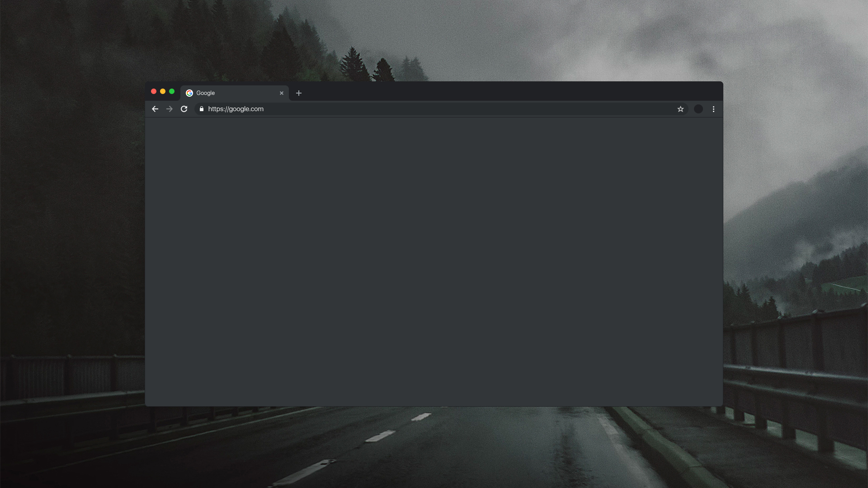Reload the current page
Screen dimensions: 868x488
184,109
